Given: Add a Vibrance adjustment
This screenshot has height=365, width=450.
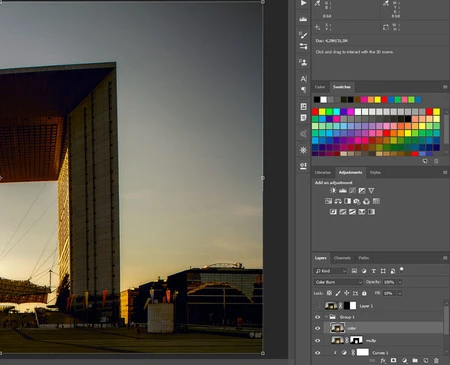Looking at the screenshot, I should coord(371,190).
